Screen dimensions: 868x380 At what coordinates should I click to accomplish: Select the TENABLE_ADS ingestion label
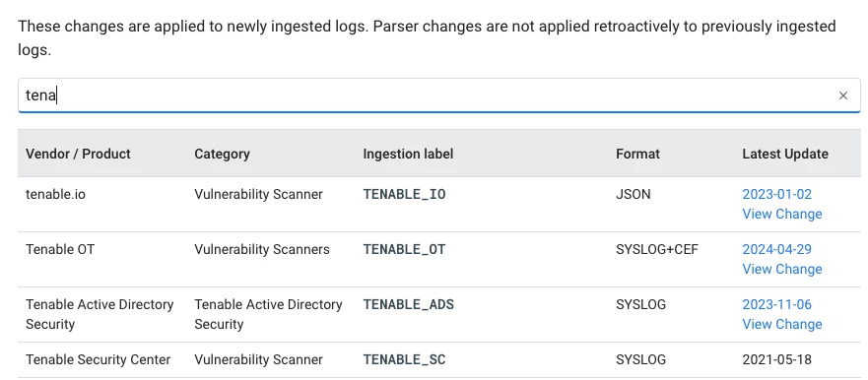408,305
